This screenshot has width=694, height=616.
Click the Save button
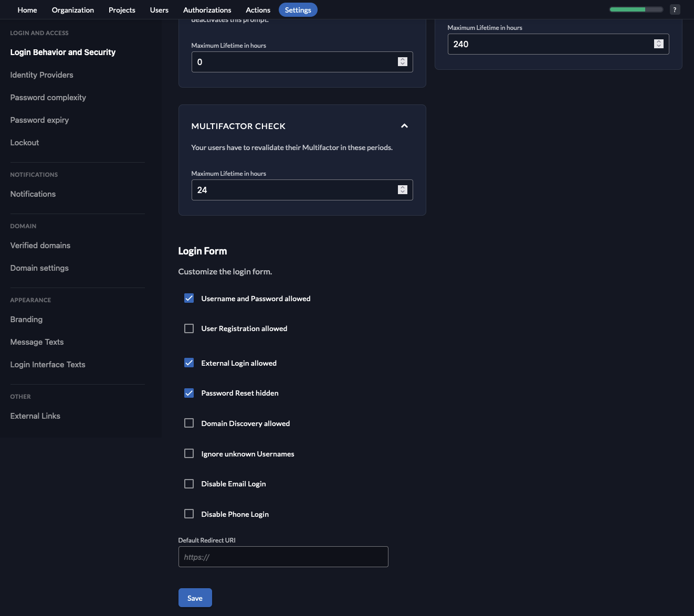pos(195,598)
